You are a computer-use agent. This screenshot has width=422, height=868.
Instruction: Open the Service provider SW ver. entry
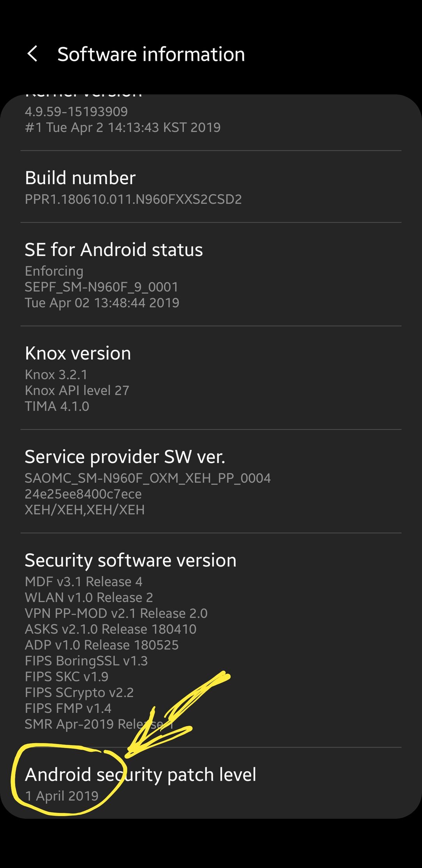click(125, 457)
